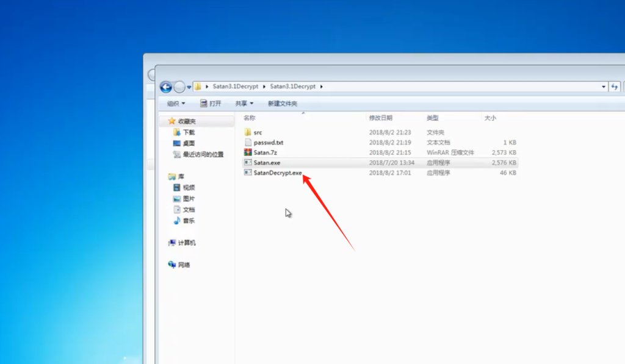Open 文档 (Documents) library
Viewport: 625px width, 364px height.
(189, 210)
